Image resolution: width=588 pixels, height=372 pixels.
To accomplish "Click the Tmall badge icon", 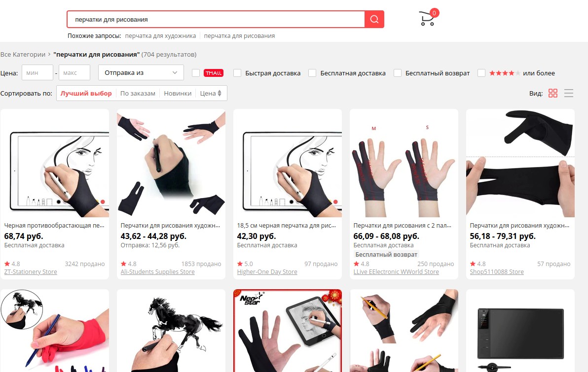I will tap(214, 73).
